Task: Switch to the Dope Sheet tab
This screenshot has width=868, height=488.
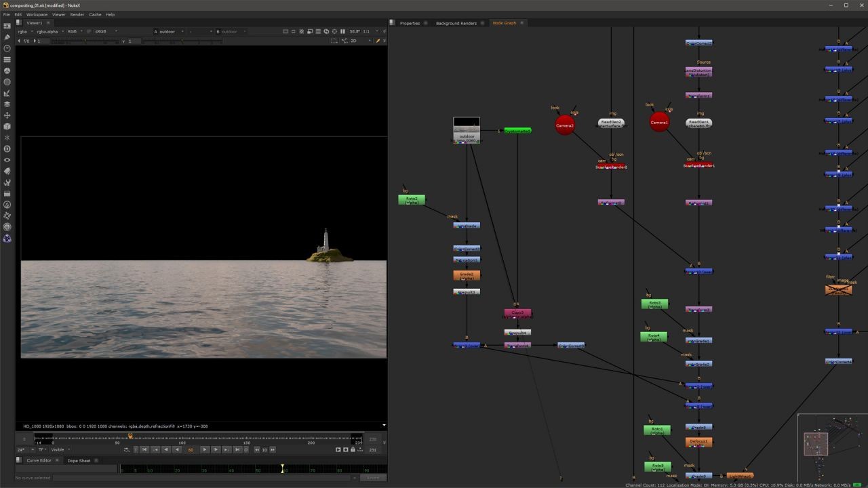Action: [79, 460]
